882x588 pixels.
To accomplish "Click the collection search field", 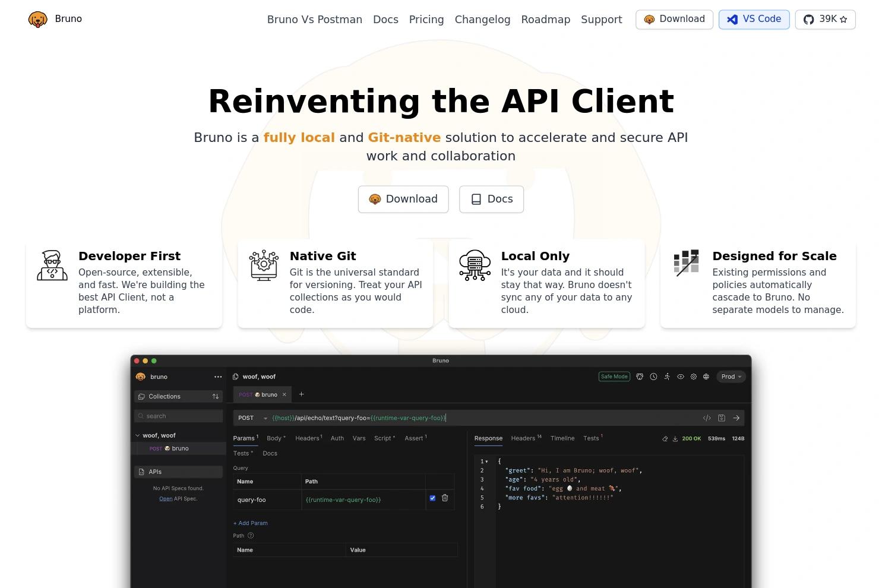I will click(178, 416).
